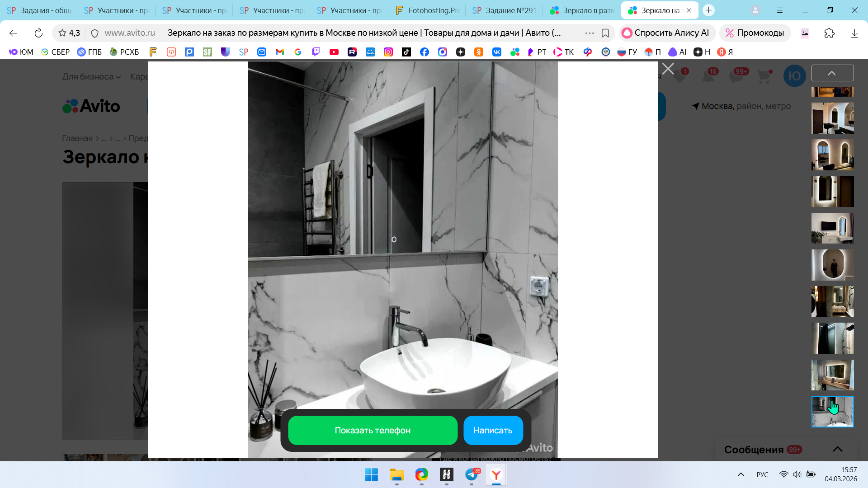Open the Для бизнеса dropdown menu
Image resolution: width=868 pixels, height=488 pixels.
click(91, 77)
